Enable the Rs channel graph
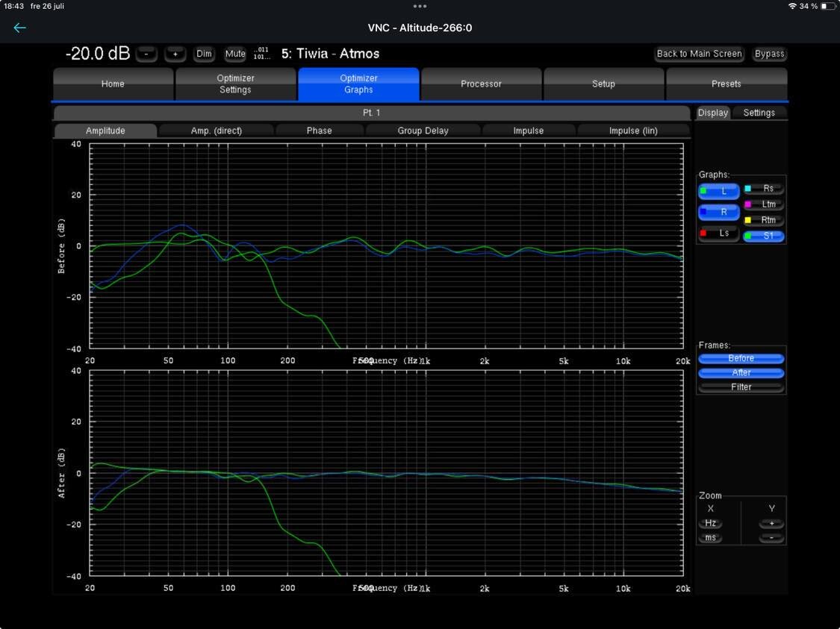840x629 pixels. 764,189
